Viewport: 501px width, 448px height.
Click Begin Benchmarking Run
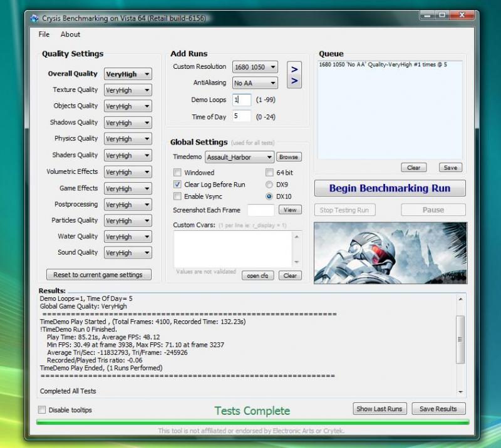click(x=390, y=188)
